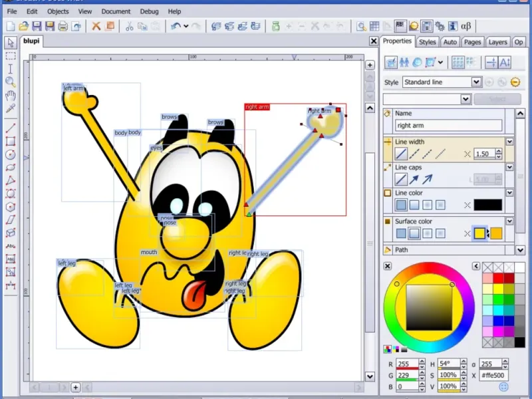Screen dimensions: 532x399
Task: Select plain line cap under Line caps
Action: click(401, 179)
